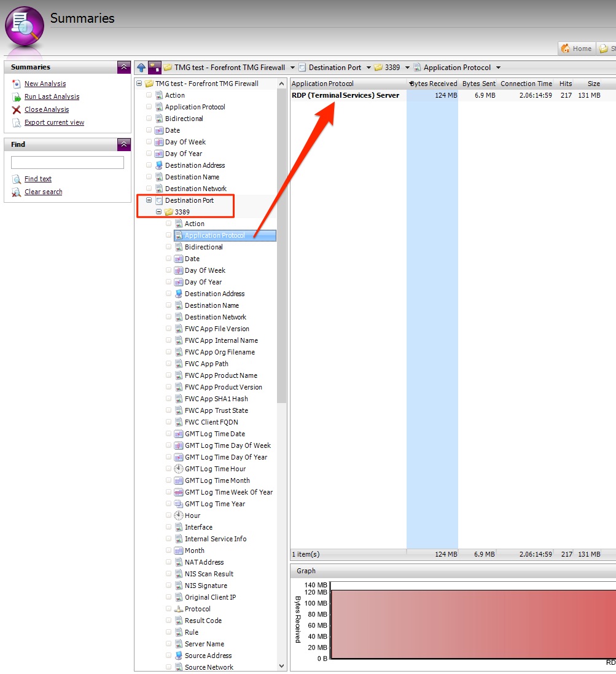Collapse the TMG test root node
The width and height of the screenshot is (616, 674).
pos(139,84)
